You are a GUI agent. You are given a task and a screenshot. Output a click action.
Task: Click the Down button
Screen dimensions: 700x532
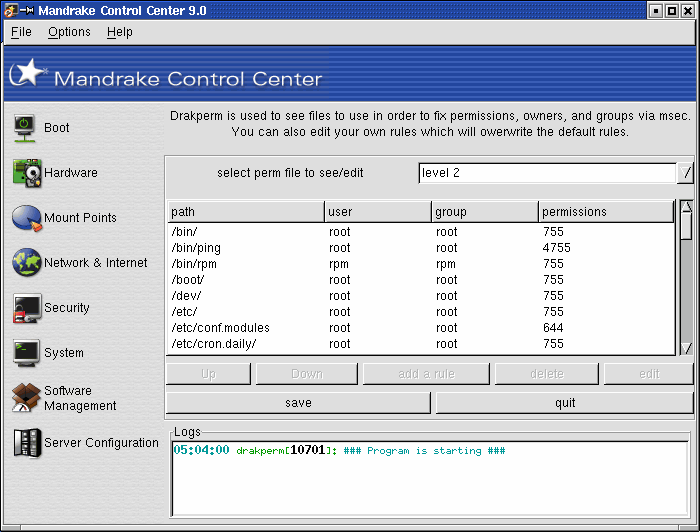coord(307,374)
